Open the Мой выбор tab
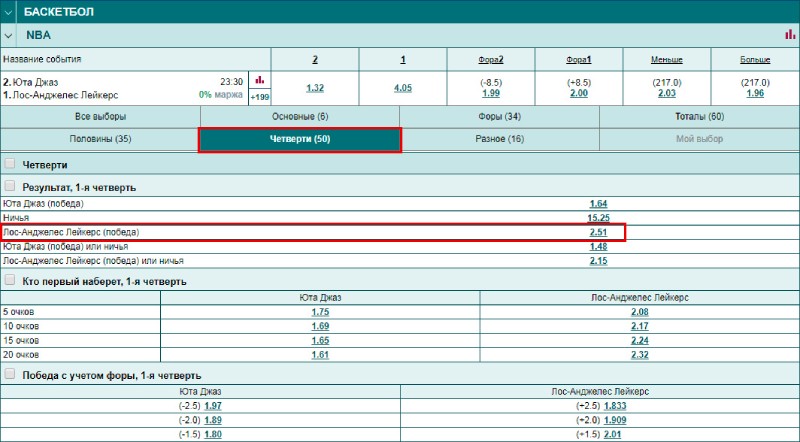 point(699,139)
